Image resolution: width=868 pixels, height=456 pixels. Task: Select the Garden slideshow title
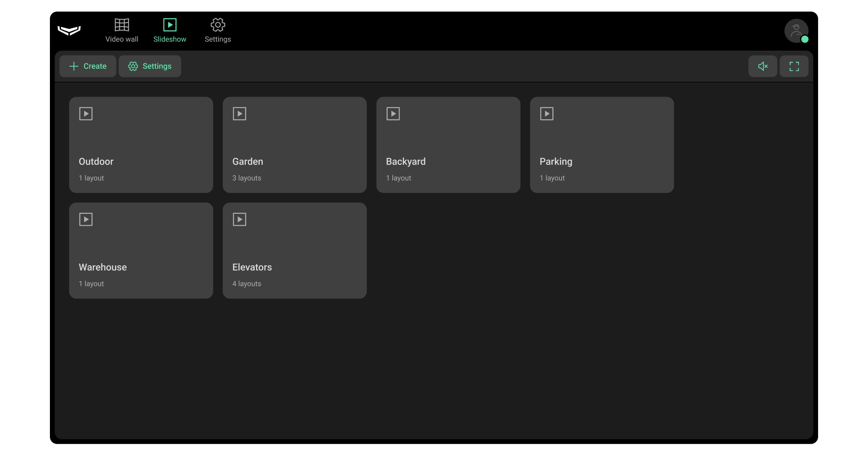pyautogui.click(x=248, y=161)
